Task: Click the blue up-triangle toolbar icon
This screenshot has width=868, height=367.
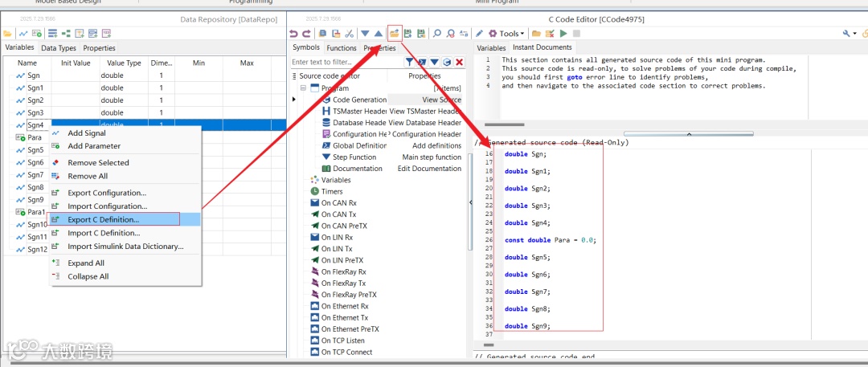Action: click(x=379, y=34)
